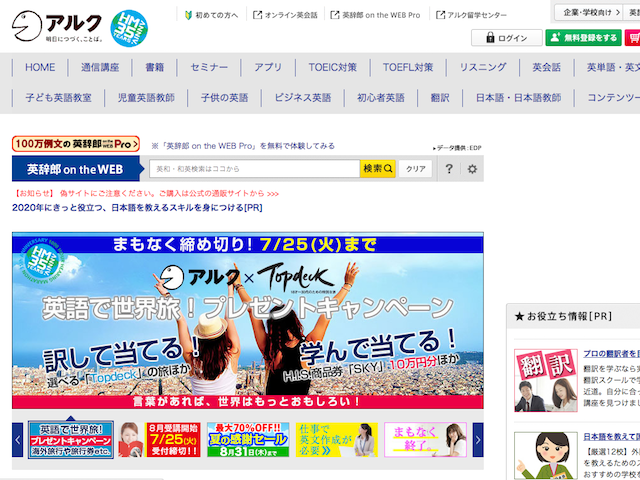
Task: Click the データ提供:EDP link
Action: click(x=457, y=148)
